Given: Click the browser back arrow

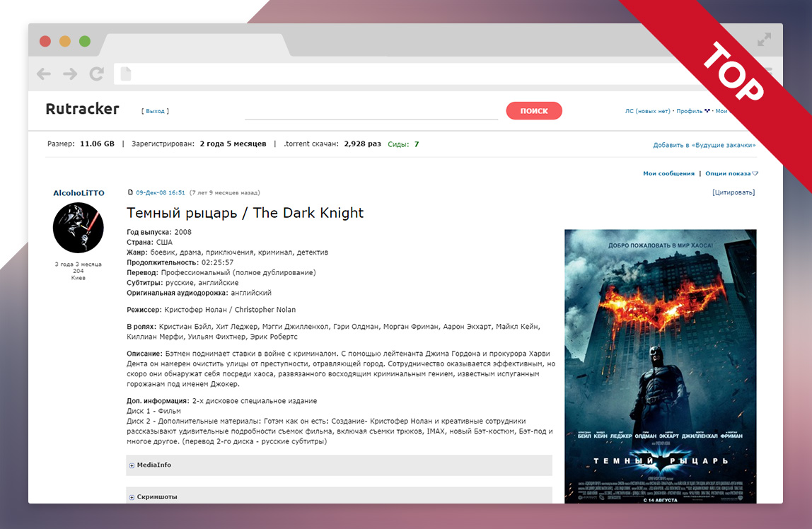Looking at the screenshot, I should click(x=43, y=74).
